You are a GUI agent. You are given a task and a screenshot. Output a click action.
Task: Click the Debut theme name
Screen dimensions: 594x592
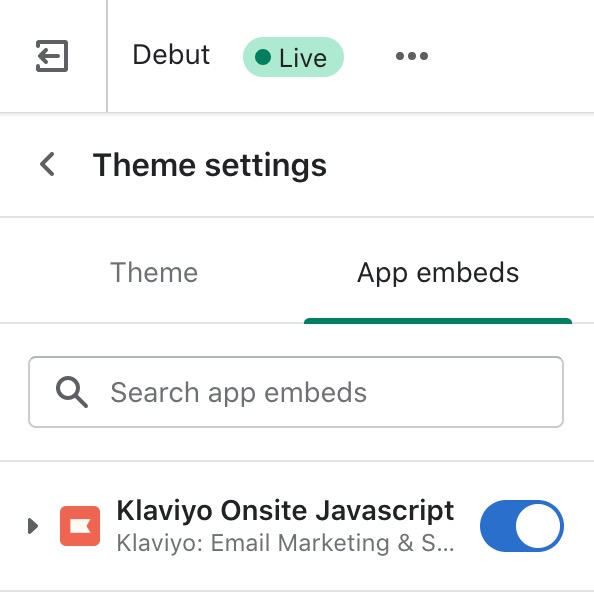click(x=171, y=55)
